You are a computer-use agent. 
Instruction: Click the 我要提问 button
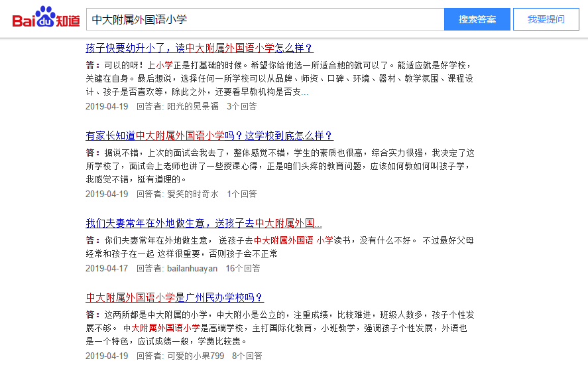pyautogui.click(x=546, y=19)
